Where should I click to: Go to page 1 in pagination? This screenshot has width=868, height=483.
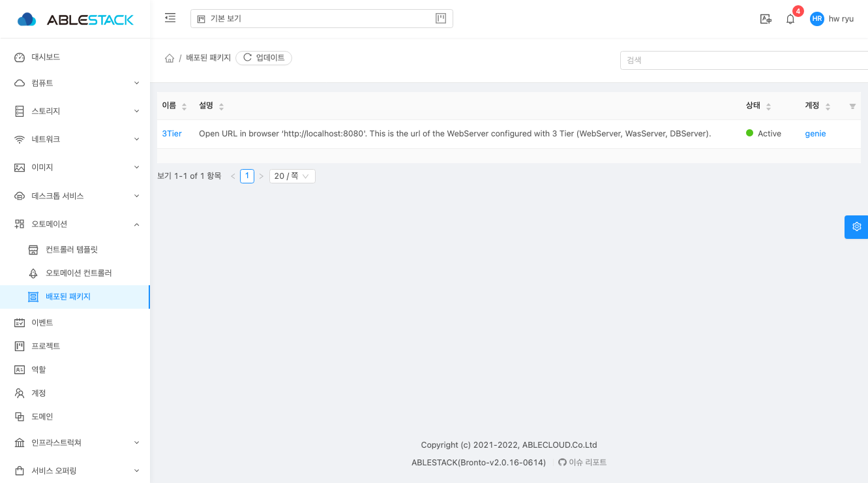247,176
